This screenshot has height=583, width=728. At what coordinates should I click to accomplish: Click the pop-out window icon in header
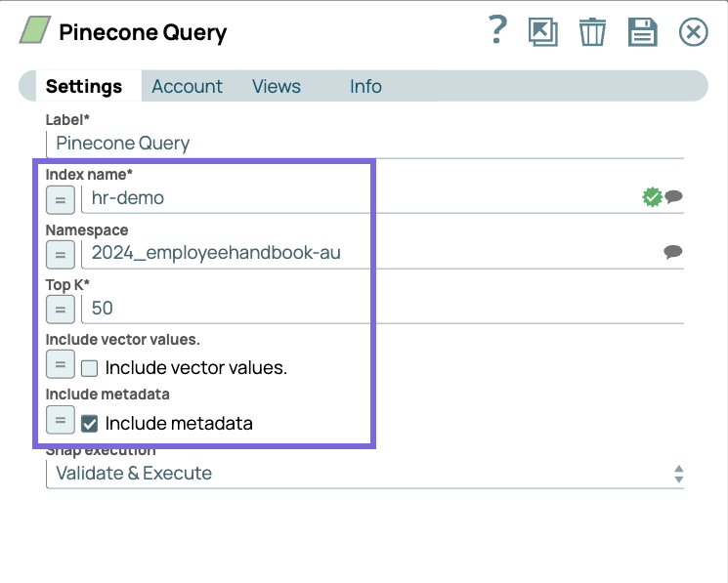click(x=542, y=32)
